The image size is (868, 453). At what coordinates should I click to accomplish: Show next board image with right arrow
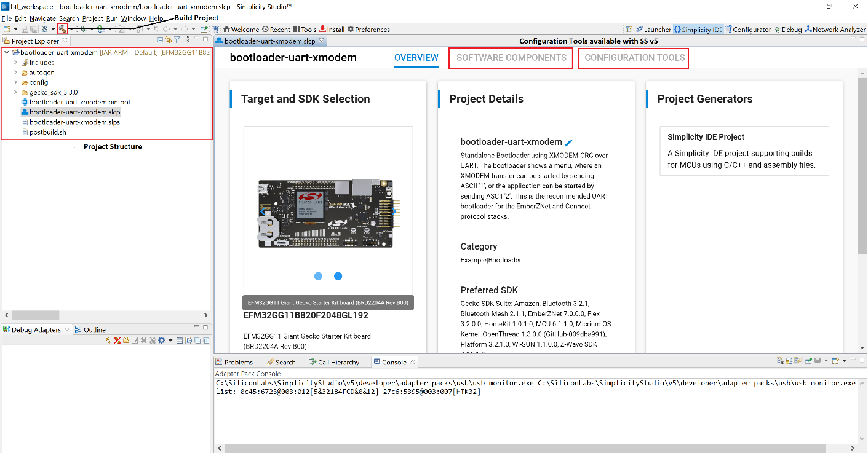(x=394, y=211)
